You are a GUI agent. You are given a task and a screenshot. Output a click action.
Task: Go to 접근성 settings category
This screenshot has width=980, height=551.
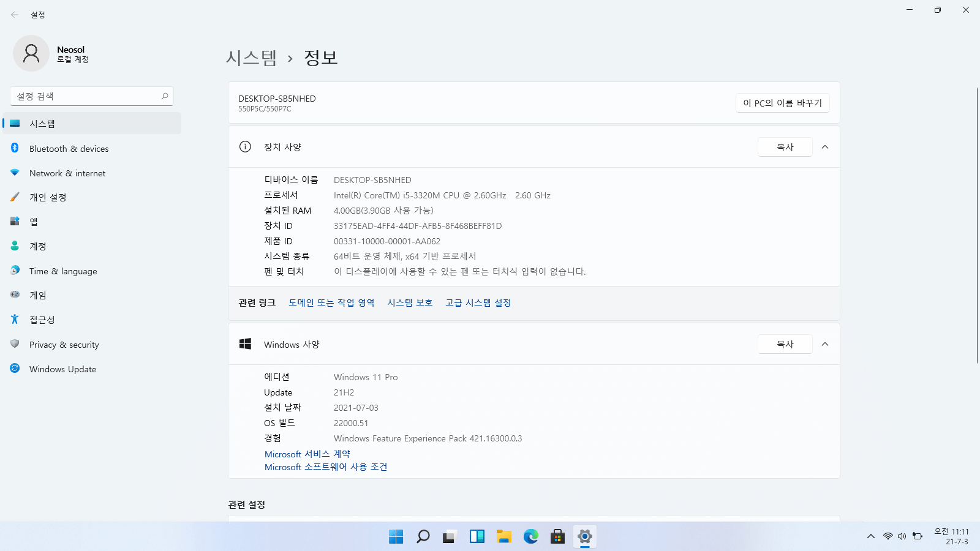point(92,320)
